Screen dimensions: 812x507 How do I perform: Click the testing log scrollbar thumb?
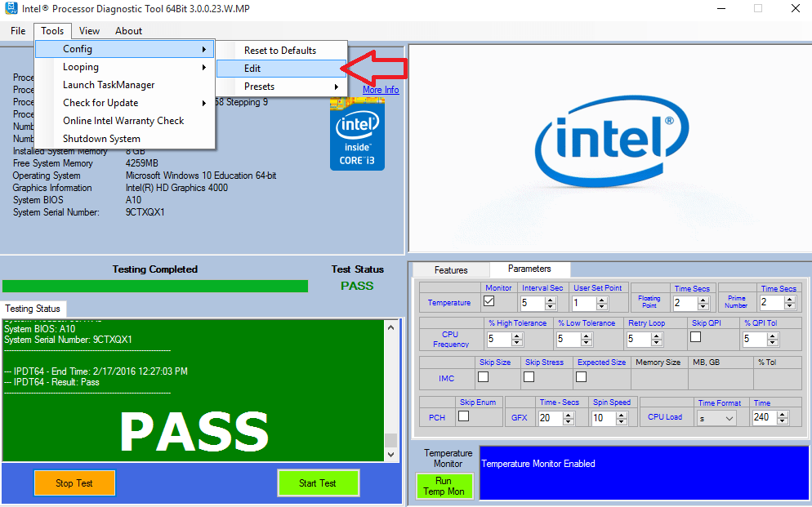[x=391, y=440]
